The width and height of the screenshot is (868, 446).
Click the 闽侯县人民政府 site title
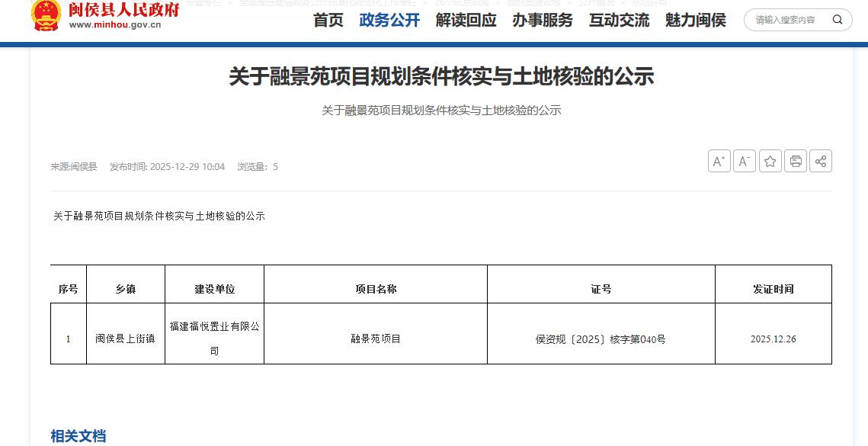pyautogui.click(x=123, y=11)
